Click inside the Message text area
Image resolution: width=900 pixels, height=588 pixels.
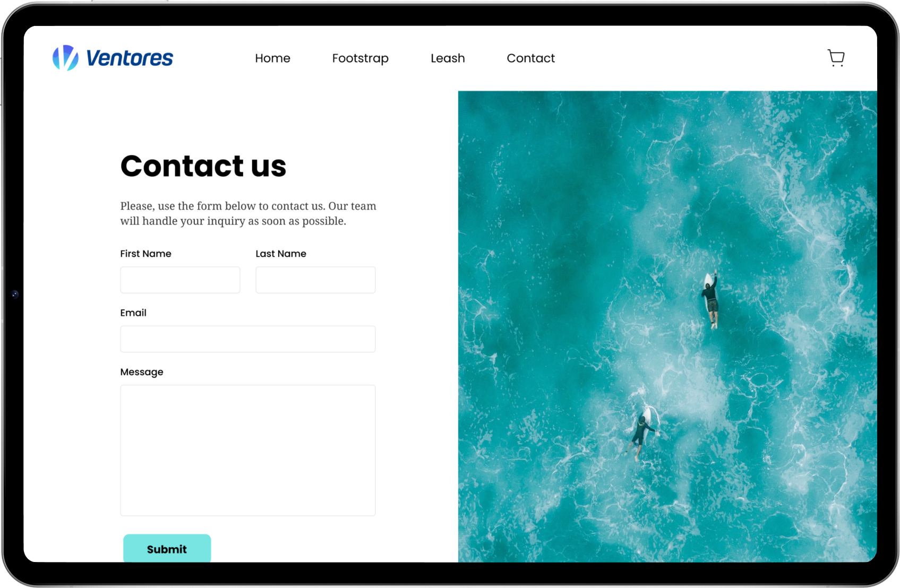click(x=248, y=451)
